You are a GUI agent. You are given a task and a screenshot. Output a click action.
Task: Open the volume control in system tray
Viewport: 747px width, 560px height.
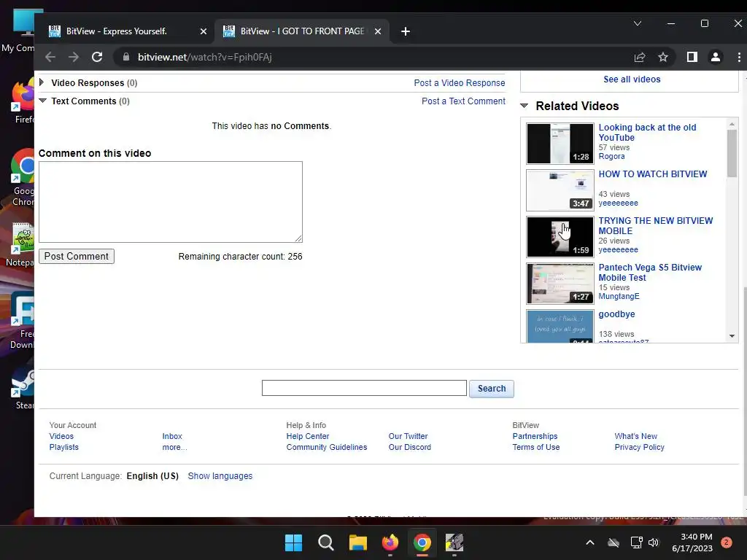[x=654, y=542]
